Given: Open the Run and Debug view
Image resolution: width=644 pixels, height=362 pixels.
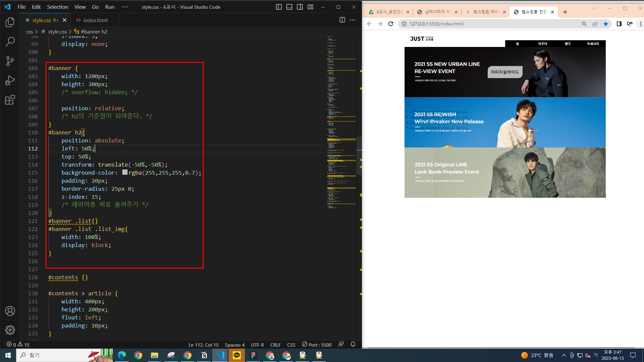Looking at the screenshot, I should pos(10,80).
